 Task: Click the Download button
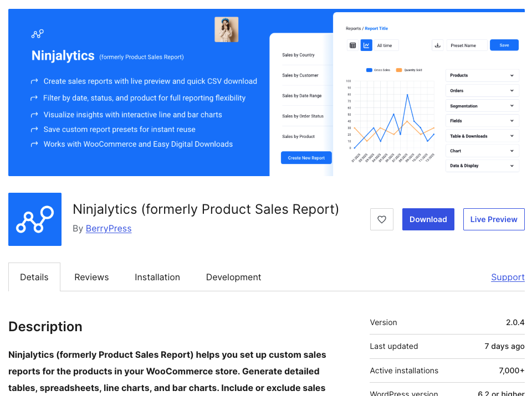click(x=428, y=219)
